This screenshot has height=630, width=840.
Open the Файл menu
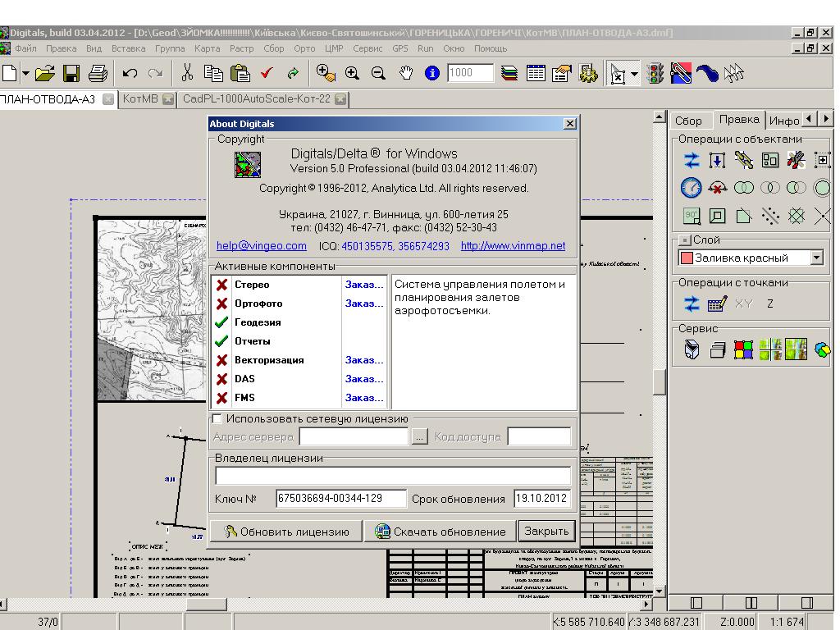[25, 48]
